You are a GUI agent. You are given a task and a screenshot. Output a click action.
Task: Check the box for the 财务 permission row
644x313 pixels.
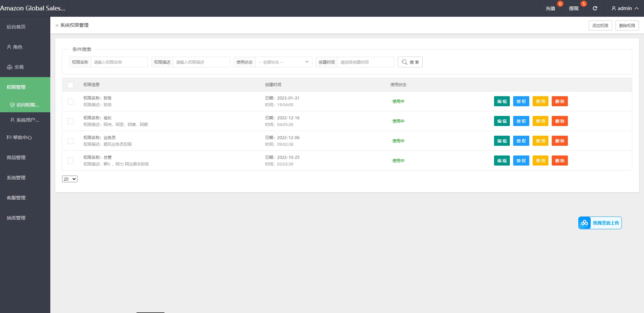coord(70,102)
